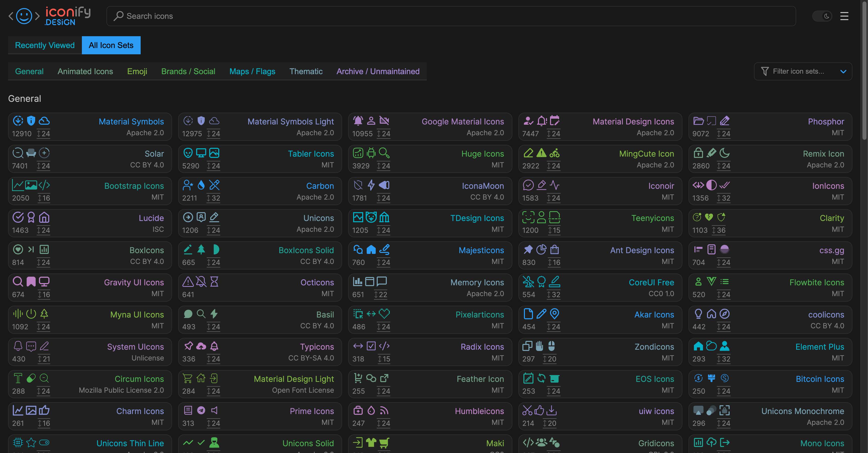Screen dimensions: 868x453
Task: Click the RSS feed icon in Humbleicons card
Action: click(384, 410)
